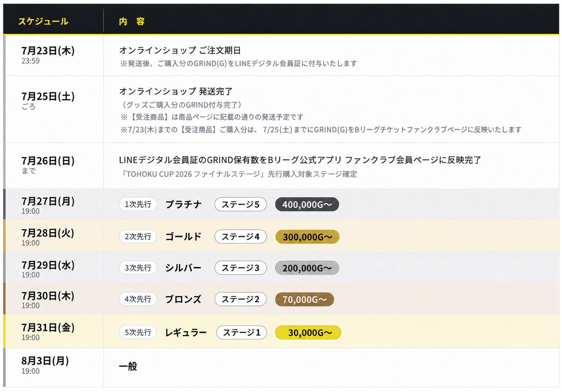Image resolution: width=562 pixels, height=392 pixels.
Task: Click the 2次先行 badge
Action: pos(138,237)
